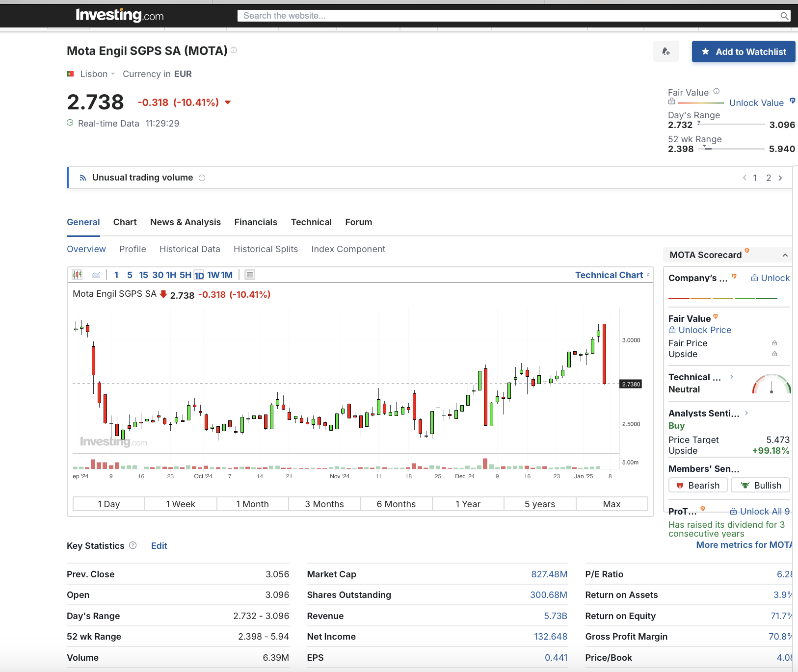This screenshot has height=672, width=798.
Task: Click the lock icon in the scorecard Upside row
Action: click(774, 354)
